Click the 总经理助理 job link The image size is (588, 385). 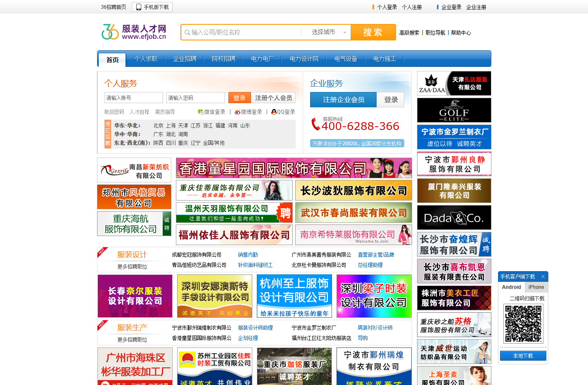click(x=370, y=265)
